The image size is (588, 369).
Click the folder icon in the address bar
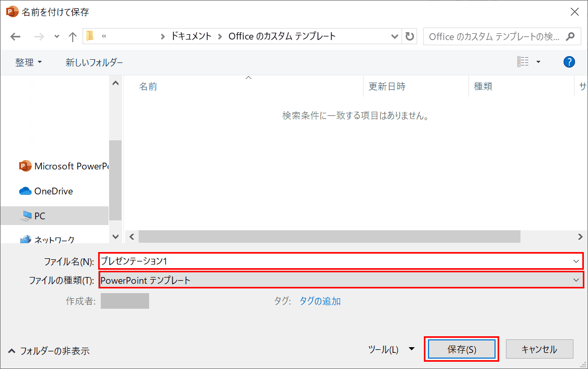(90, 36)
